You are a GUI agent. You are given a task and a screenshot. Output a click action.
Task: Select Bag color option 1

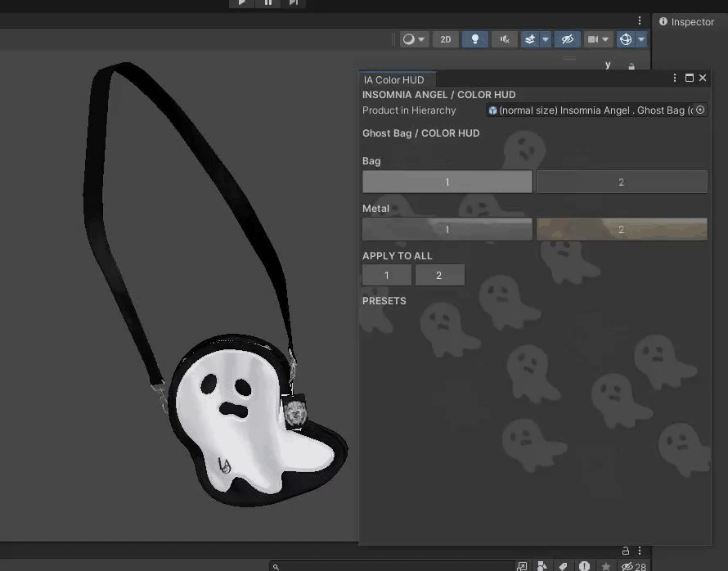pos(447,182)
